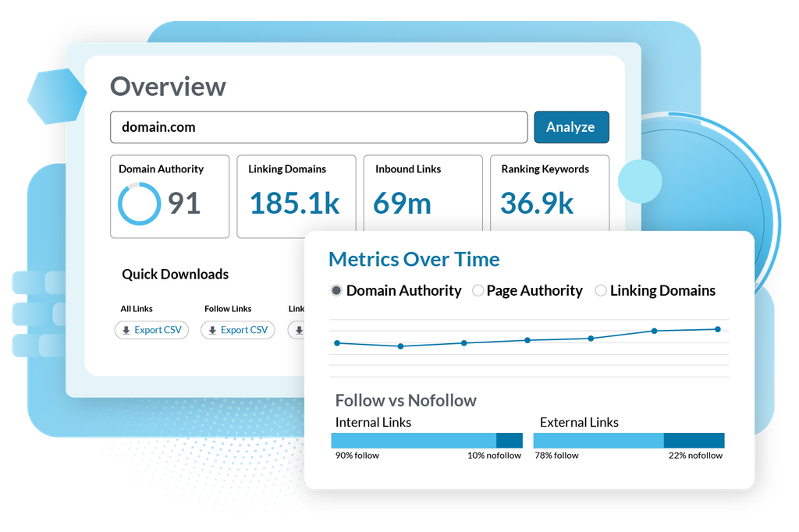Export CSV for All Links
This screenshot has height=532, width=799.
(151, 330)
